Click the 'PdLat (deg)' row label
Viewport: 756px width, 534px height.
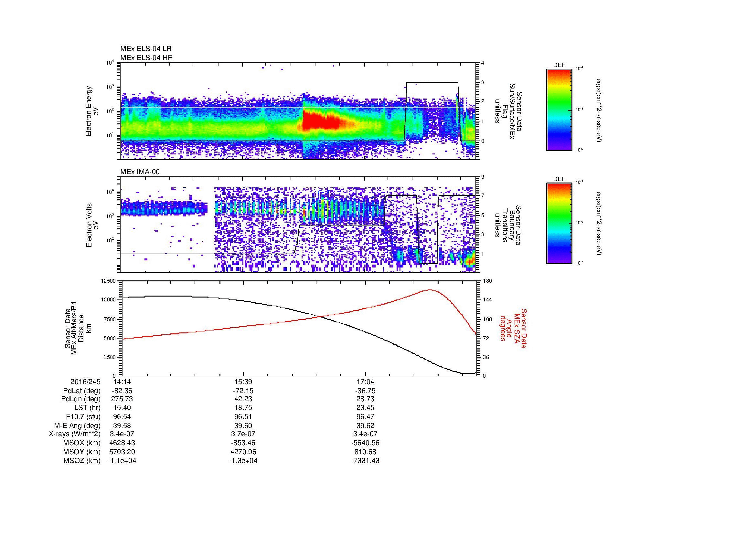[82, 391]
